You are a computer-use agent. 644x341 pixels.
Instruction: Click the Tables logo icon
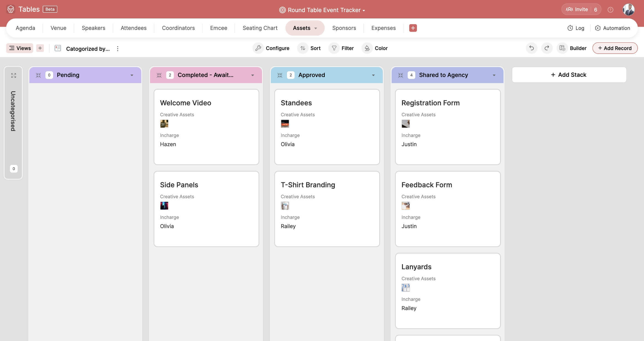pyautogui.click(x=11, y=9)
